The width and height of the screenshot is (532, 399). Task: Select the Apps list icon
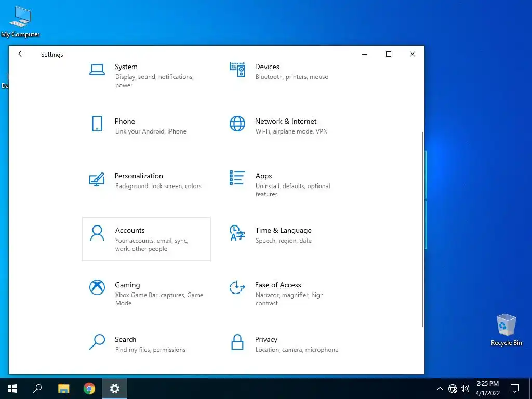pyautogui.click(x=237, y=178)
